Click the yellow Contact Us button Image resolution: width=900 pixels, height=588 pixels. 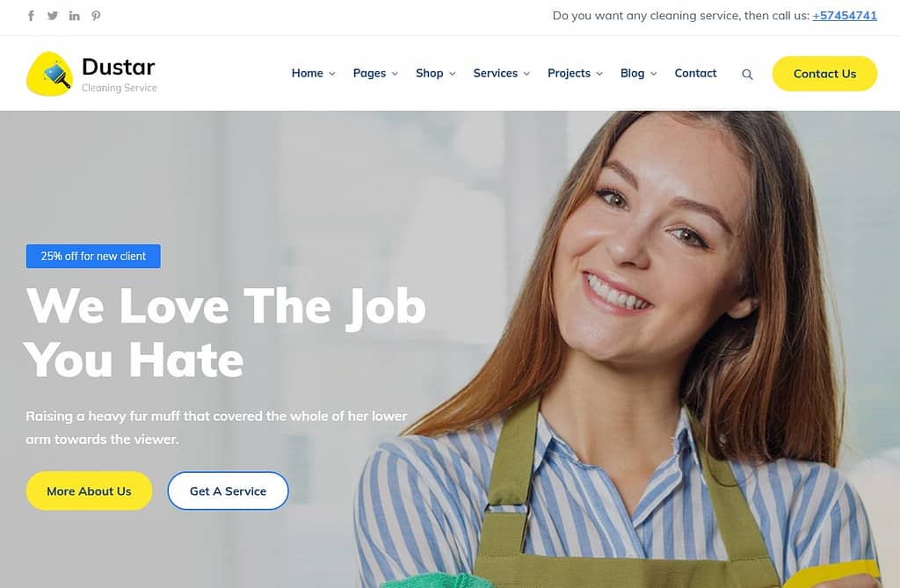point(824,74)
